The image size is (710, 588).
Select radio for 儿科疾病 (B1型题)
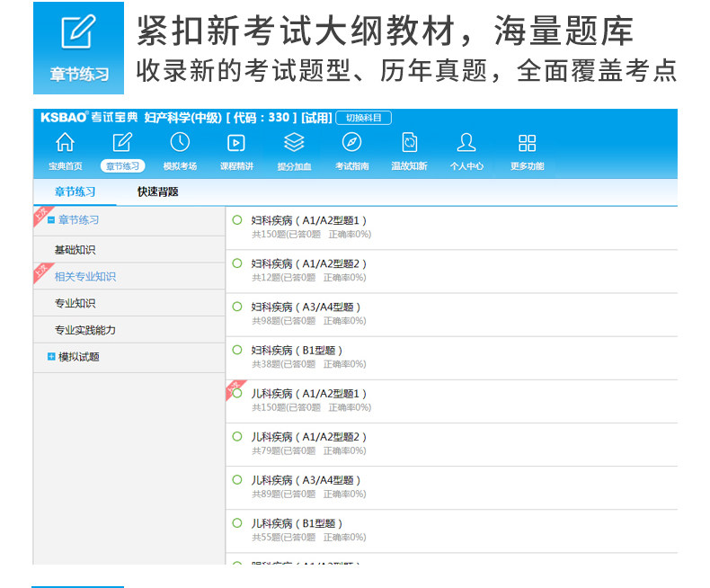point(237,522)
